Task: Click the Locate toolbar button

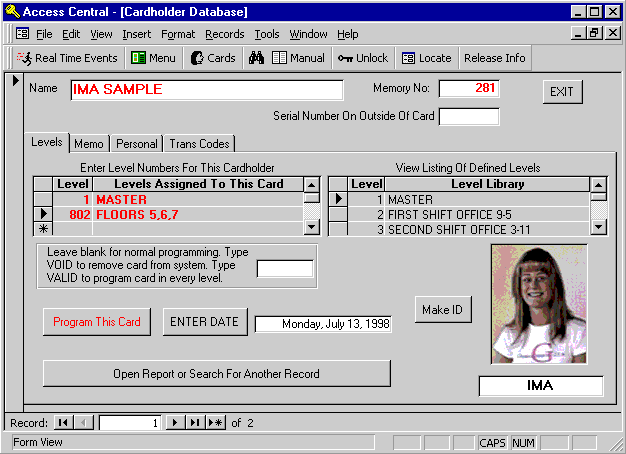Action: pyautogui.click(x=426, y=58)
